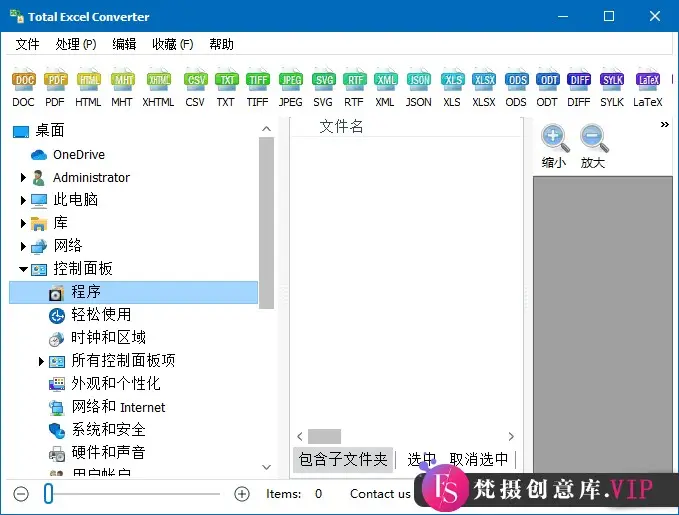Click folder tree scroll down arrow
This screenshot has height=515, width=679.
(x=266, y=467)
